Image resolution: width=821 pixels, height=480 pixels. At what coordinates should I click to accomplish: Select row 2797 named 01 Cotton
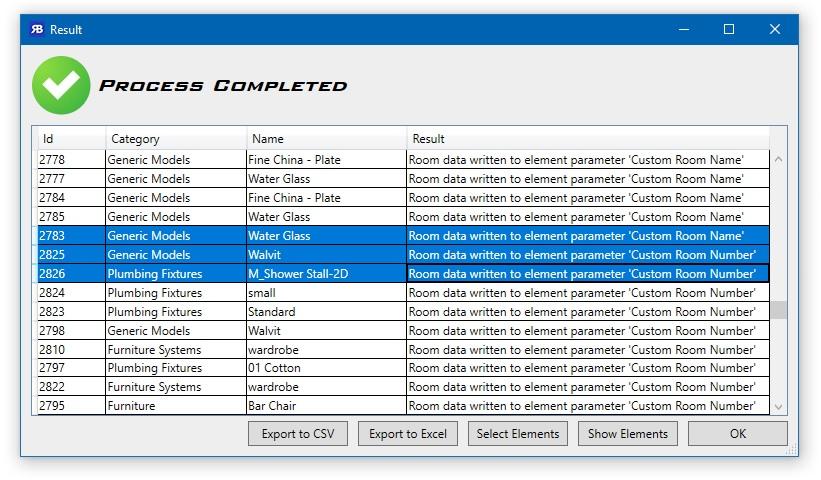[x=403, y=368]
